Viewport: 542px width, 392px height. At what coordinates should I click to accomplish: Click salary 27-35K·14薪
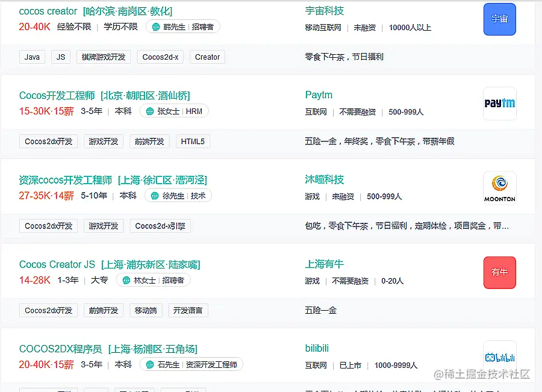(x=46, y=196)
